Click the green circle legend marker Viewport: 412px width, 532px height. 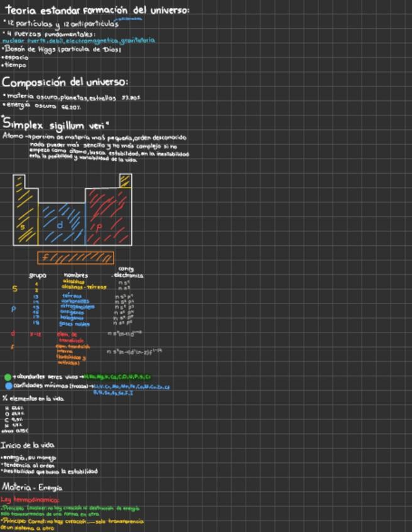point(8,377)
